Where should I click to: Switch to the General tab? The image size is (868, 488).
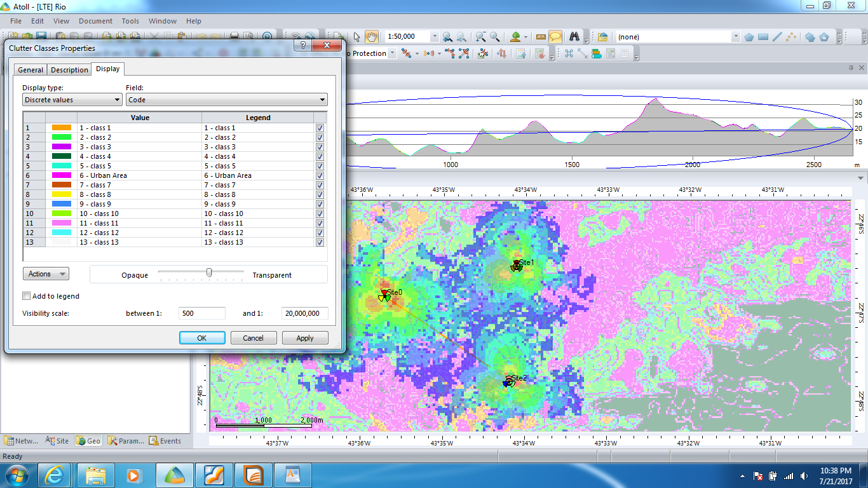[31, 70]
